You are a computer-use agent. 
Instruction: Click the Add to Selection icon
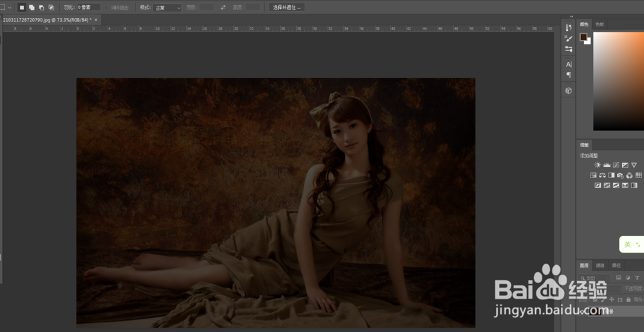tap(31, 7)
